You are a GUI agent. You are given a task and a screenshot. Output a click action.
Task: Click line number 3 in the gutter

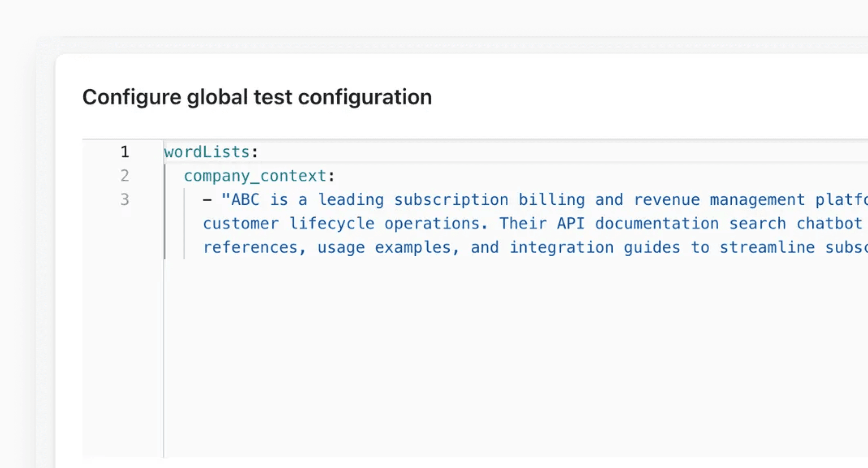tap(125, 199)
